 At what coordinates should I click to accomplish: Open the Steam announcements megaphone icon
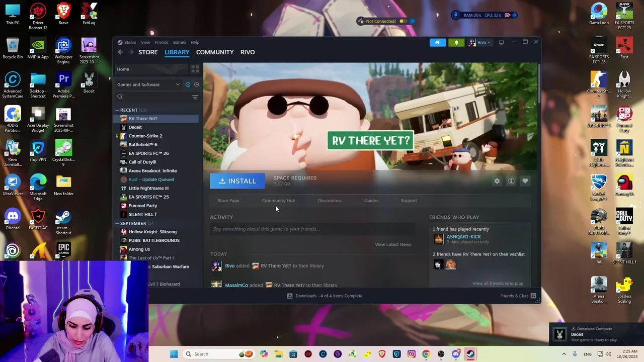pos(438,43)
